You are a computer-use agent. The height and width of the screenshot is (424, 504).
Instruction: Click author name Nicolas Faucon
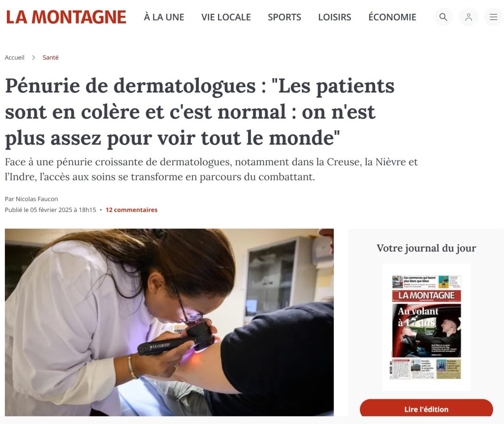tap(37, 199)
